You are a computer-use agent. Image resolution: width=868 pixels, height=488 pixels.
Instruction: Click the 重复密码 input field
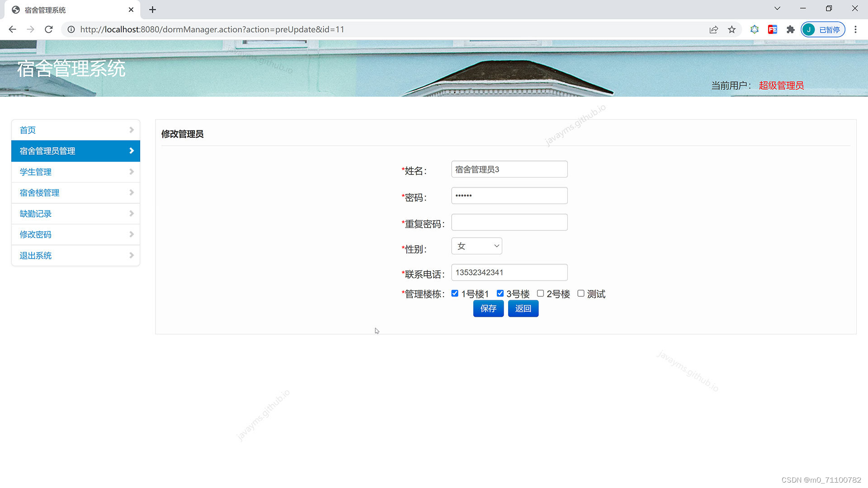click(509, 222)
